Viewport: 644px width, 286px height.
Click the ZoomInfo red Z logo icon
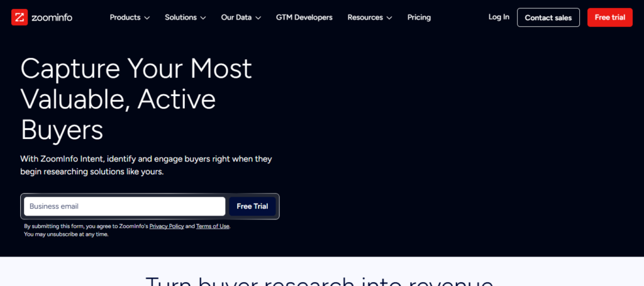pos(19,17)
